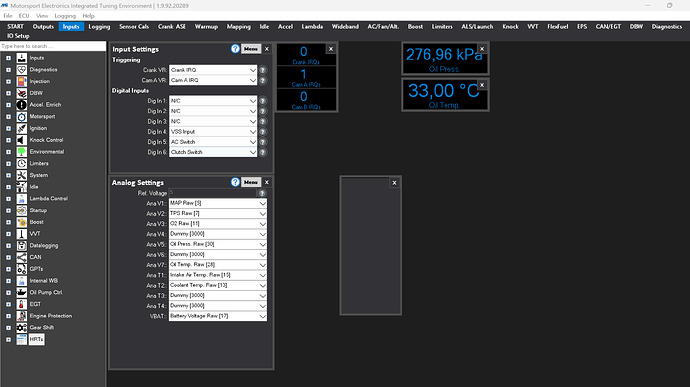Click the Ref. Voltage field
The image size is (690, 387).
click(213, 193)
